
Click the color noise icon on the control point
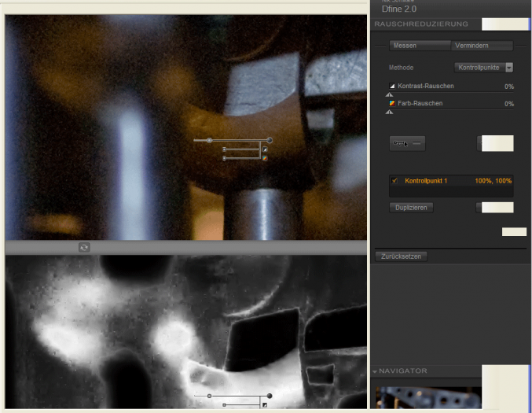tap(265, 158)
